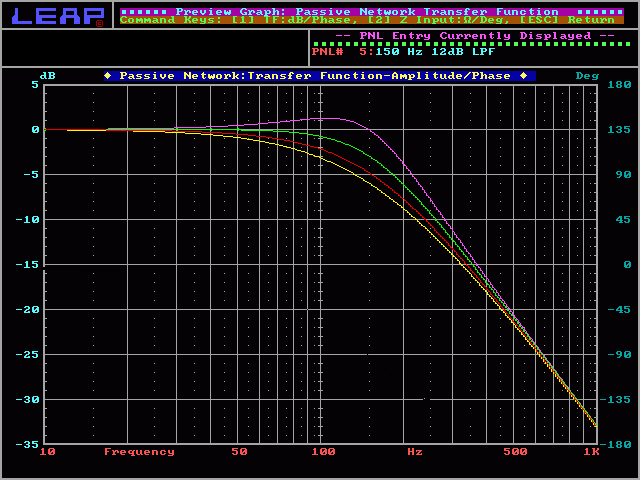Click the -35 dB axis value
This screenshot has width=640, height=480.
(27, 444)
